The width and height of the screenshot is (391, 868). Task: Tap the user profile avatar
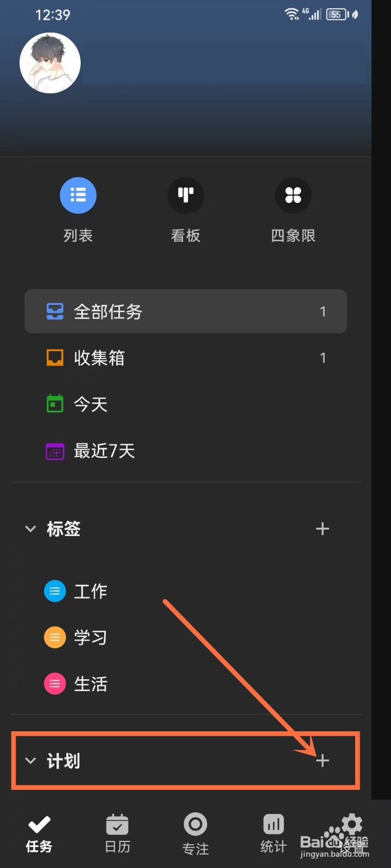[x=50, y=63]
